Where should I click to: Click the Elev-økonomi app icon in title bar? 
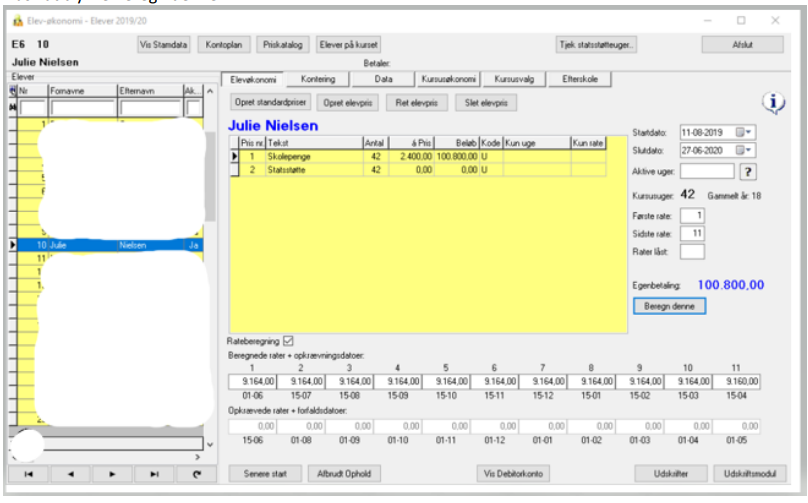[x=18, y=21]
